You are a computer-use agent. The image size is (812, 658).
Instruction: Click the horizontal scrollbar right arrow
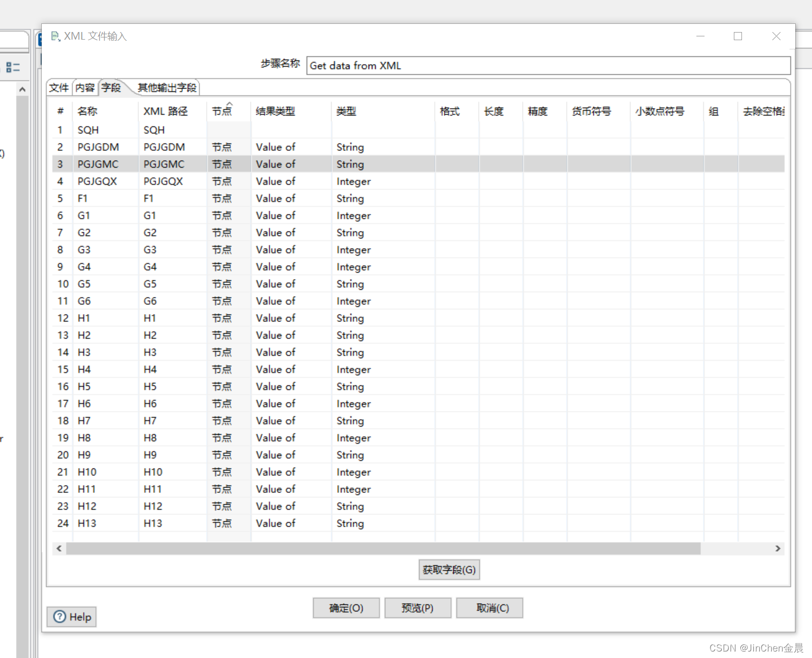click(x=778, y=548)
